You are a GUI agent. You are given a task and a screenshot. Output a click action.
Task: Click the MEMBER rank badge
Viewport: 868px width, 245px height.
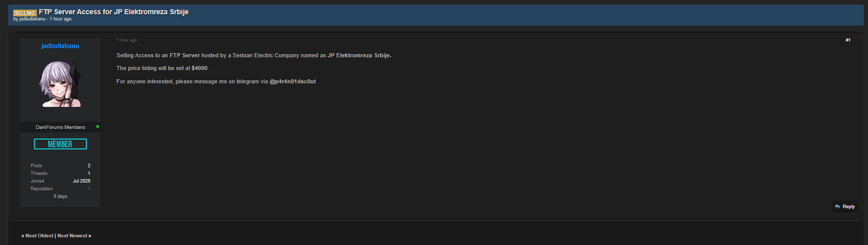pyautogui.click(x=60, y=144)
